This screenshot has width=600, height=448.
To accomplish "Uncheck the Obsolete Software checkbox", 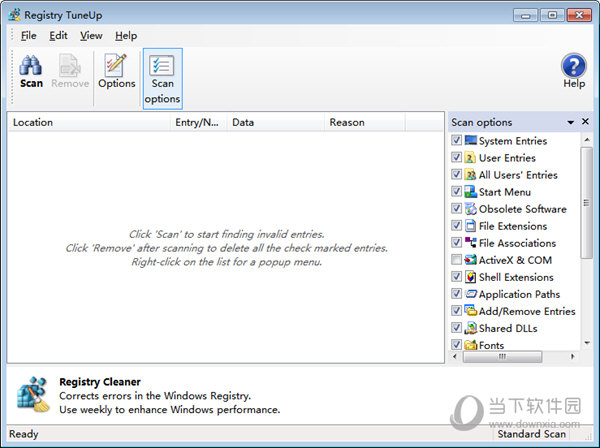I will pyautogui.click(x=456, y=208).
